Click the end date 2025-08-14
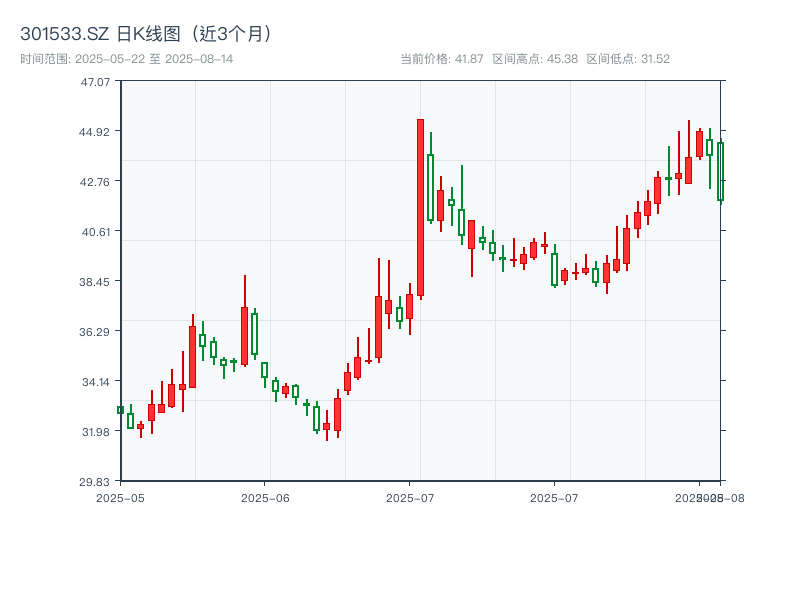Image resolution: width=800 pixels, height=600 pixels. pos(200,58)
